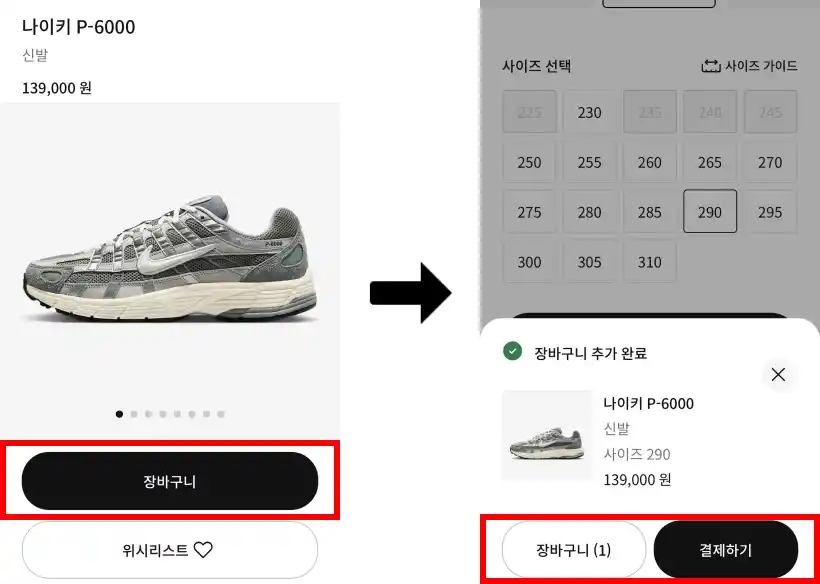The height and width of the screenshot is (584, 820).
Task: Click the black arrow between the screens
Action: (x=412, y=292)
